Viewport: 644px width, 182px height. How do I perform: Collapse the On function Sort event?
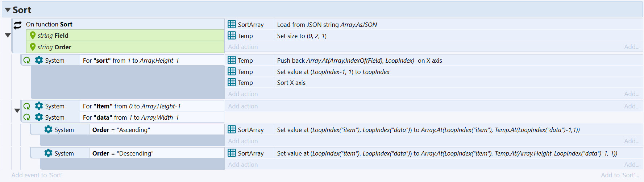coord(8,36)
